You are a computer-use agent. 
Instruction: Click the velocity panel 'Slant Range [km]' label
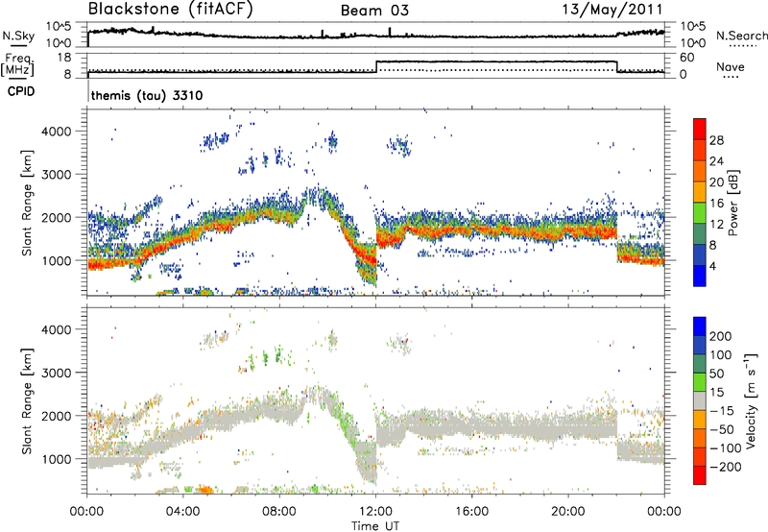[x=27, y=401]
